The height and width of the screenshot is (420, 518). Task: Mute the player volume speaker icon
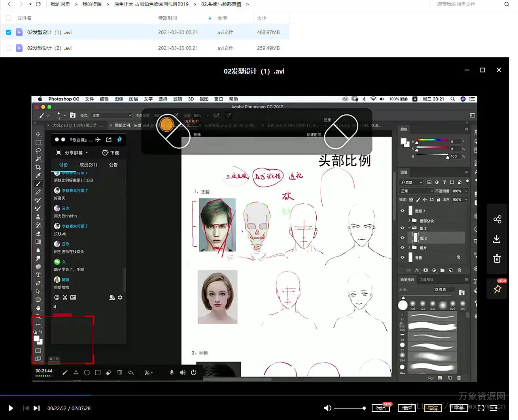click(327, 408)
